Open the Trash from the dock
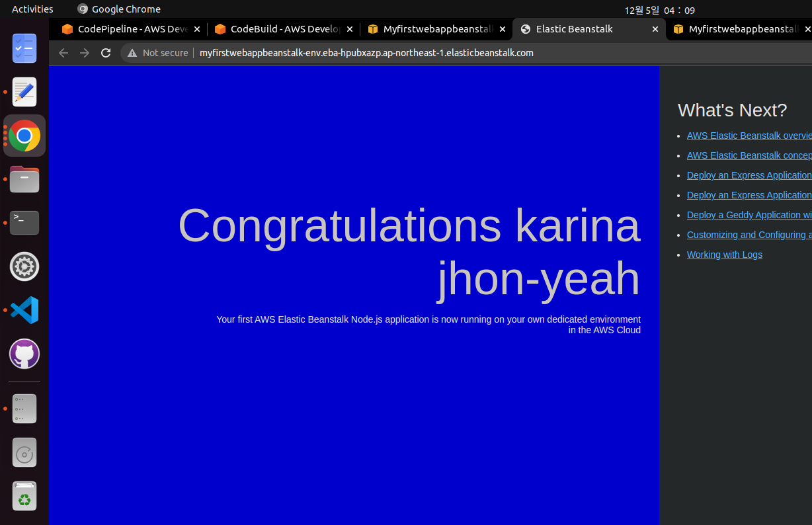Screen dimensions: 812x525 click(x=24, y=496)
